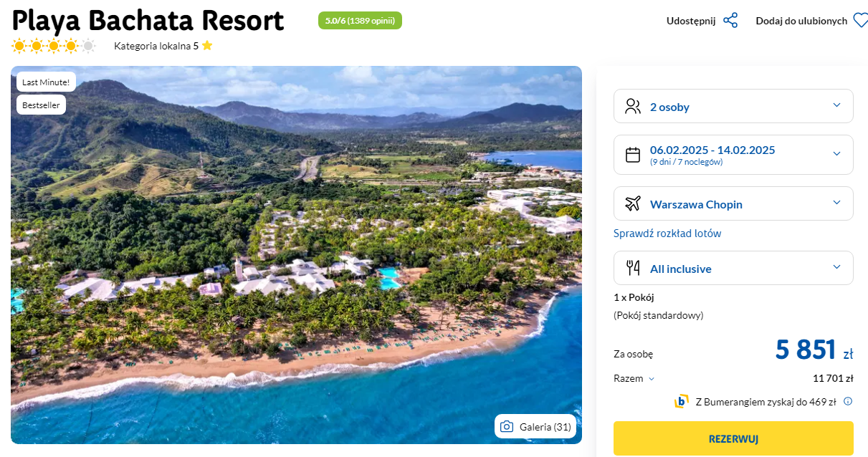Click the Bestseller tag on photo
Image resolution: width=868 pixels, height=457 pixels.
click(x=42, y=105)
